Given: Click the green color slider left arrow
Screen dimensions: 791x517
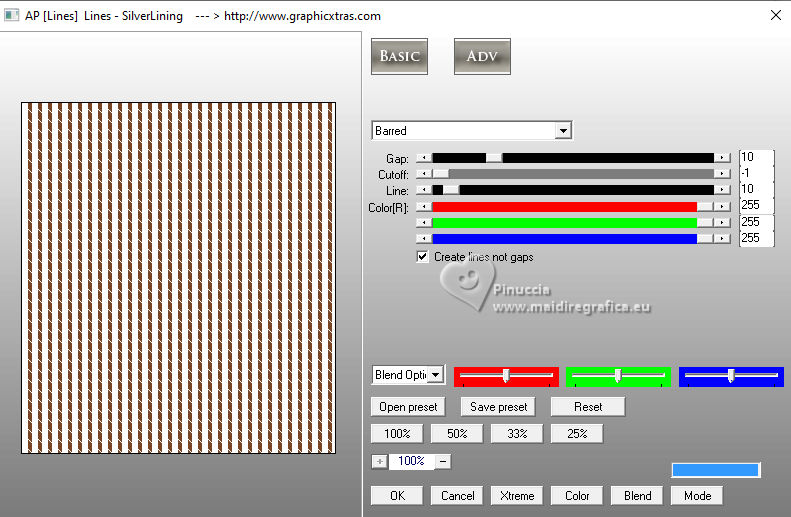Looking at the screenshot, I should pyautogui.click(x=424, y=223).
